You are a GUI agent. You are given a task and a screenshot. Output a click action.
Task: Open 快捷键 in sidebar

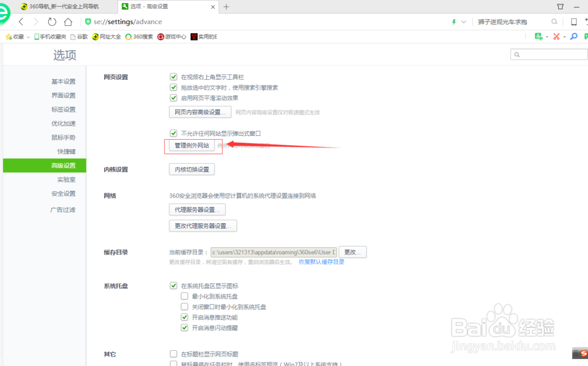[x=66, y=152]
